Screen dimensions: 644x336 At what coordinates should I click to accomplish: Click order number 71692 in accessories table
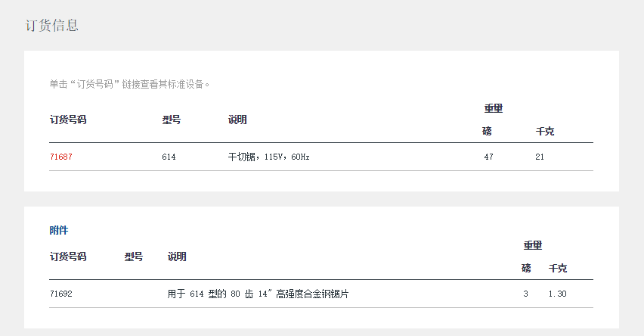[x=61, y=294]
